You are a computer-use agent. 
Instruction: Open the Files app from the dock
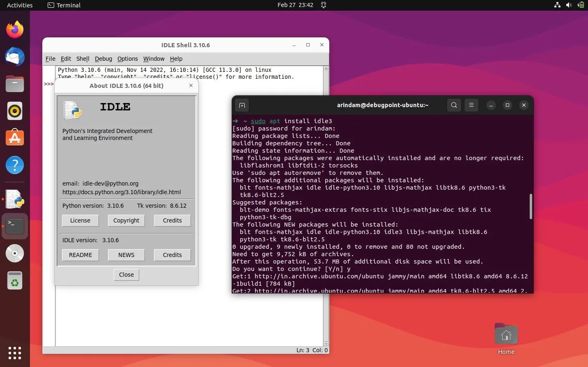coord(15,84)
